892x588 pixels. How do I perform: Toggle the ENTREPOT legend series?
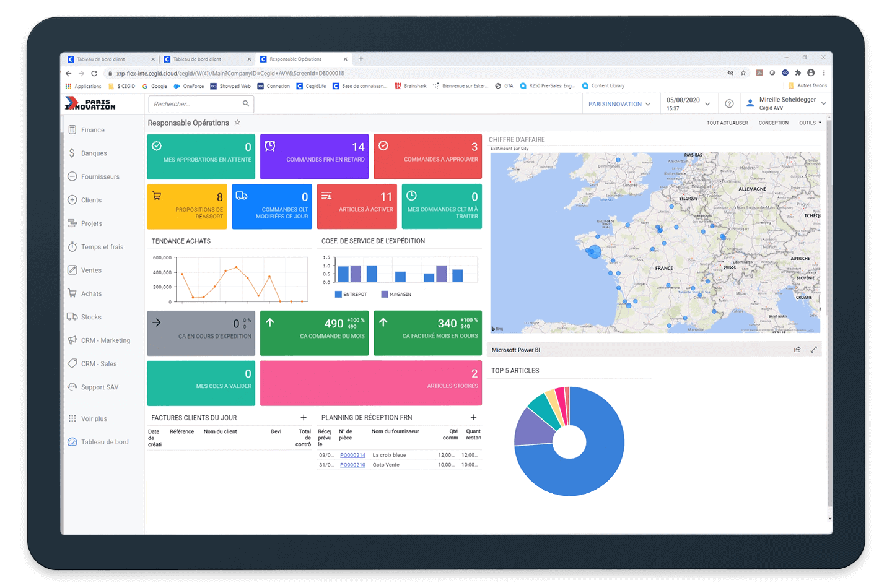pyautogui.click(x=351, y=295)
